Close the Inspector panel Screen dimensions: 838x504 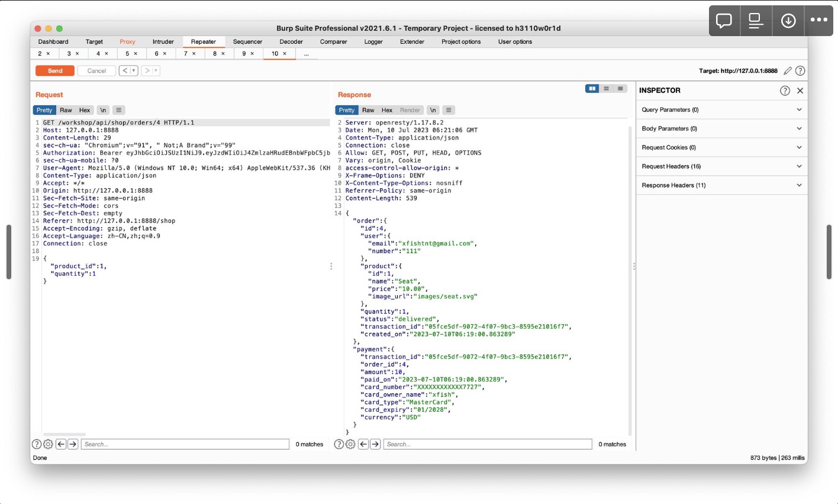tap(800, 91)
